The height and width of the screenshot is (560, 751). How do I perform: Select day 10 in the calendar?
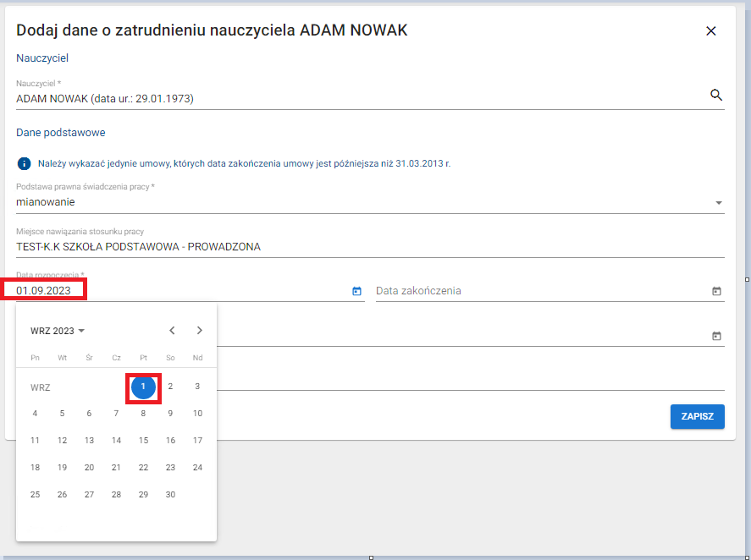(197, 414)
